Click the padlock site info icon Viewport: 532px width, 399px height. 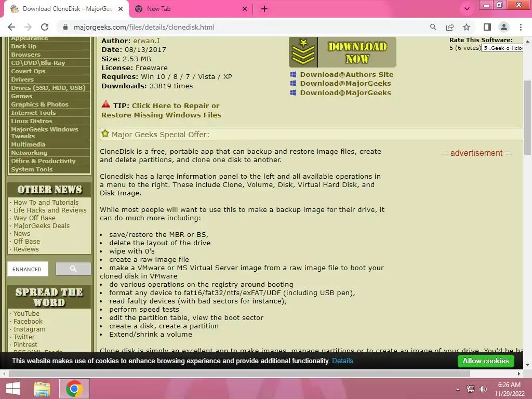[x=65, y=27]
